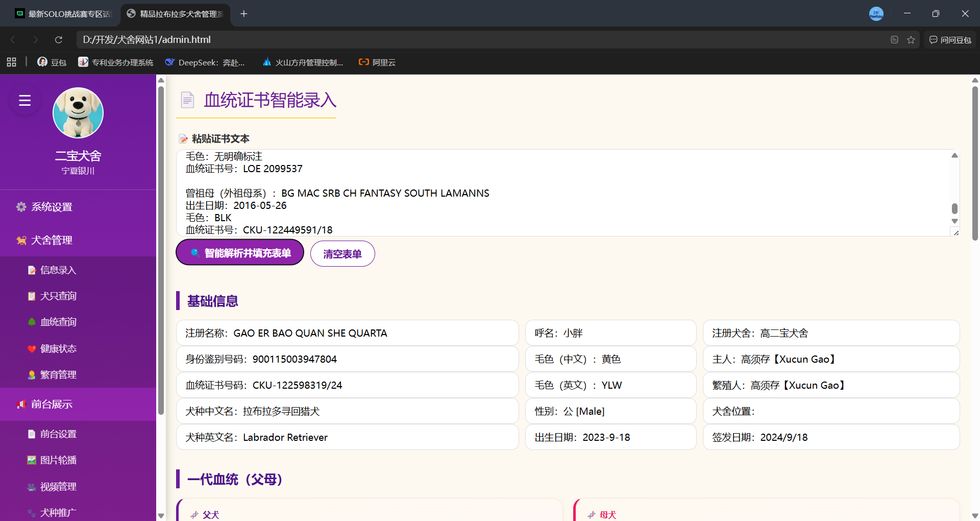The image size is (980, 521).
Task: Open a new browser tab
Action: pos(244,14)
